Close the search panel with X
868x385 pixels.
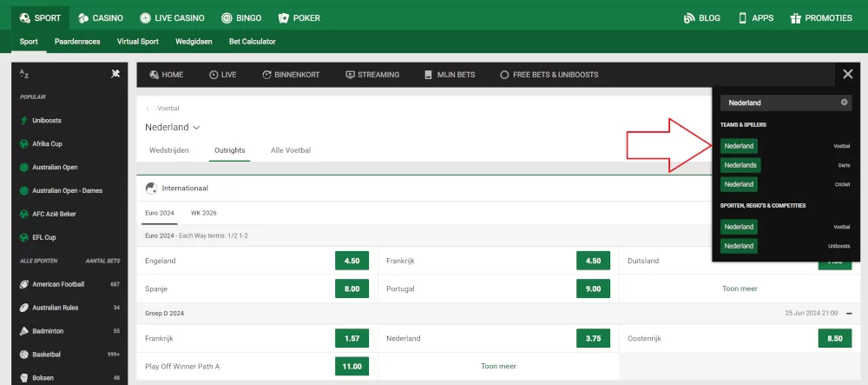pyautogui.click(x=847, y=74)
